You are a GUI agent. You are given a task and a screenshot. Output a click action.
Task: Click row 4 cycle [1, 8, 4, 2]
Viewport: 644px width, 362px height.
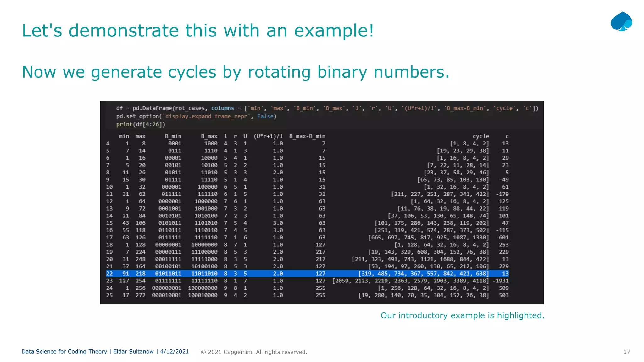point(469,144)
